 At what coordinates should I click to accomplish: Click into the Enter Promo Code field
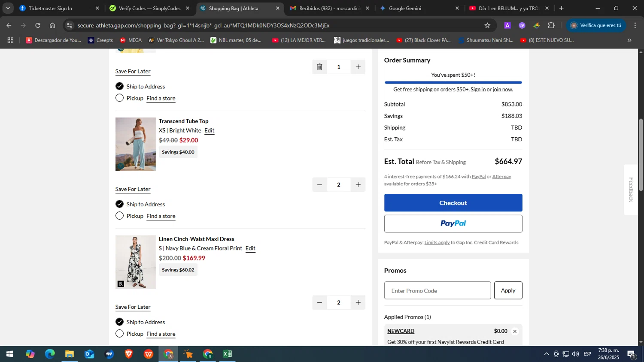click(437, 290)
